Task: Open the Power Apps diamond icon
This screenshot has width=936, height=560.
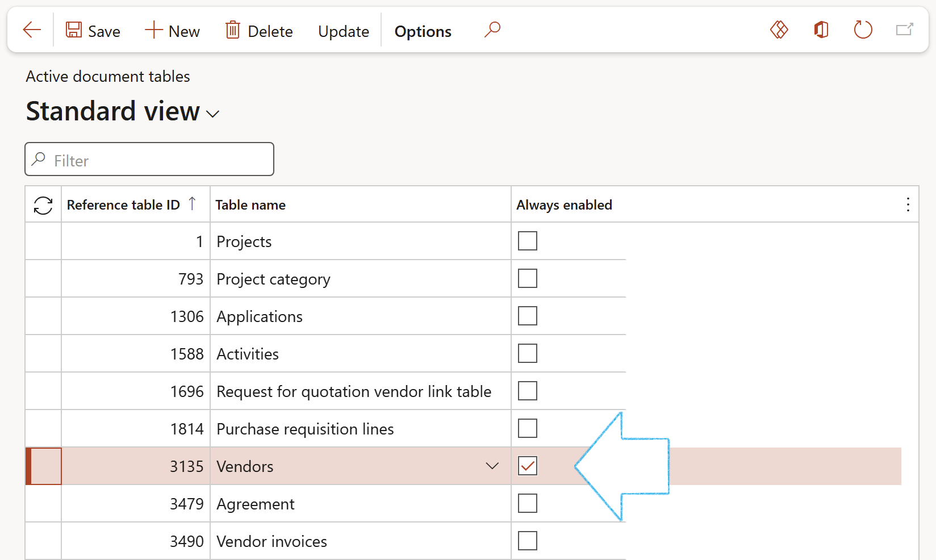Action: tap(779, 30)
